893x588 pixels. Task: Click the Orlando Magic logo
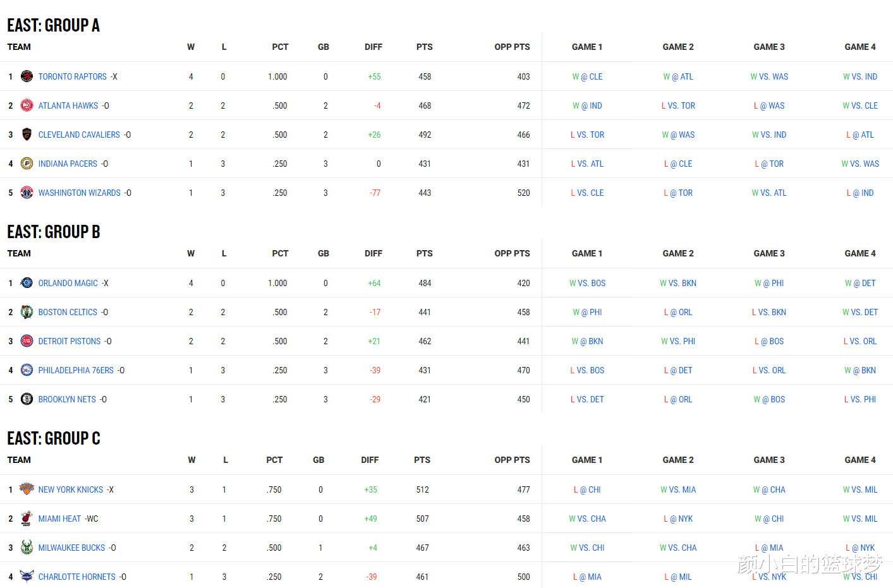[x=27, y=283]
